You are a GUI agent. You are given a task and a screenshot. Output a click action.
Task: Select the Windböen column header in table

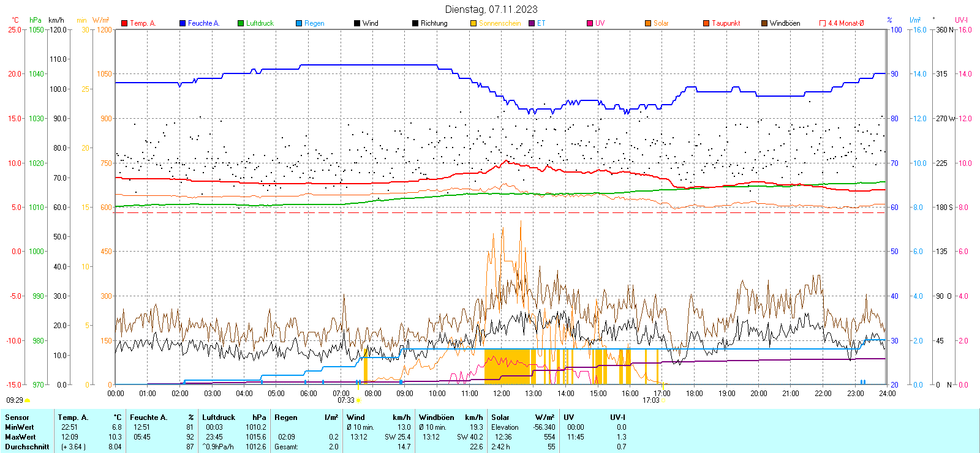(437, 417)
